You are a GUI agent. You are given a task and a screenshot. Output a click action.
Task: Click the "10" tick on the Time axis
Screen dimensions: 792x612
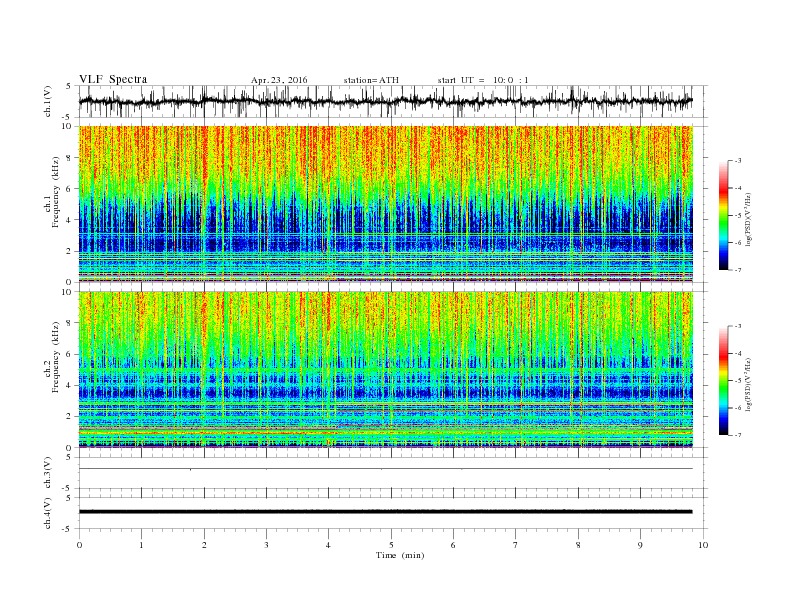(x=703, y=545)
